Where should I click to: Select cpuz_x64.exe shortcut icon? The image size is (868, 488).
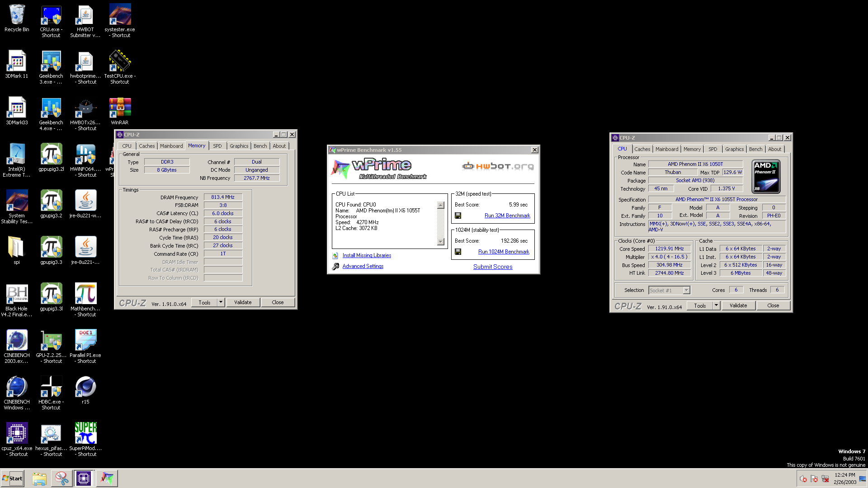[17, 440]
